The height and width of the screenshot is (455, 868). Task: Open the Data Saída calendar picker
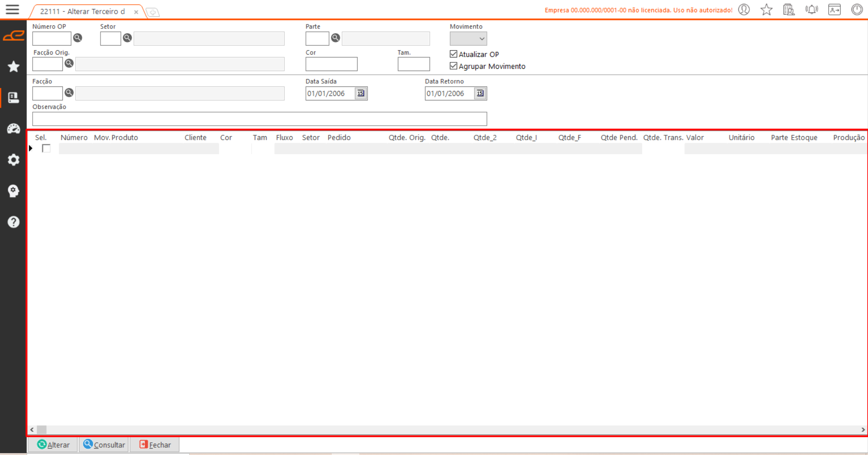[361, 94]
